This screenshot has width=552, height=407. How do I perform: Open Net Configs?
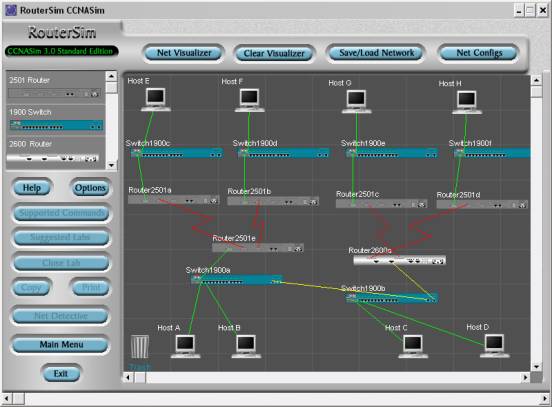[x=479, y=53]
